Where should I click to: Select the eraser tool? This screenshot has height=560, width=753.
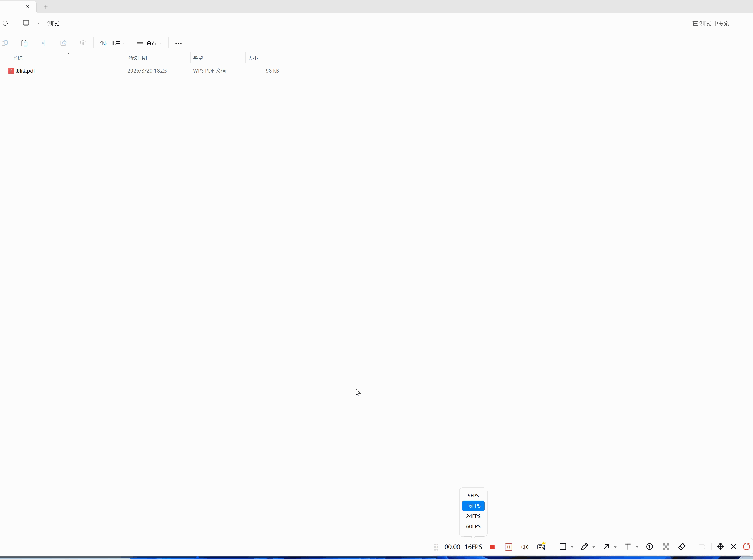[682, 546]
